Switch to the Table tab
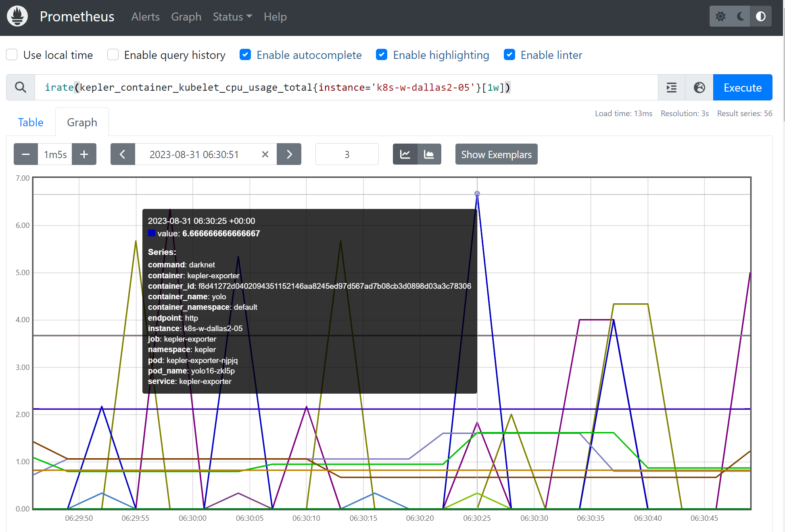The image size is (785, 532). [x=30, y=122]
